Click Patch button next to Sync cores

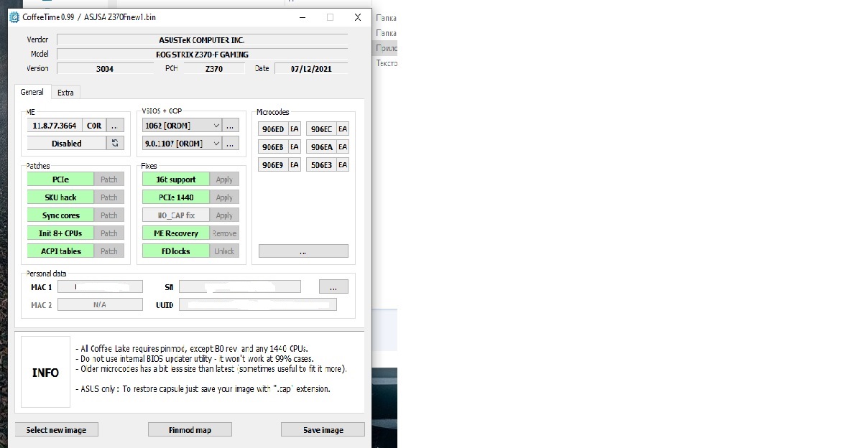click(x=109, y=215)
